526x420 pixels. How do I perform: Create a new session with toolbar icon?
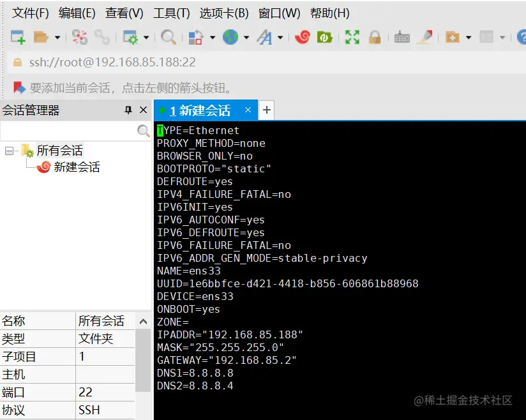[18, 37]
